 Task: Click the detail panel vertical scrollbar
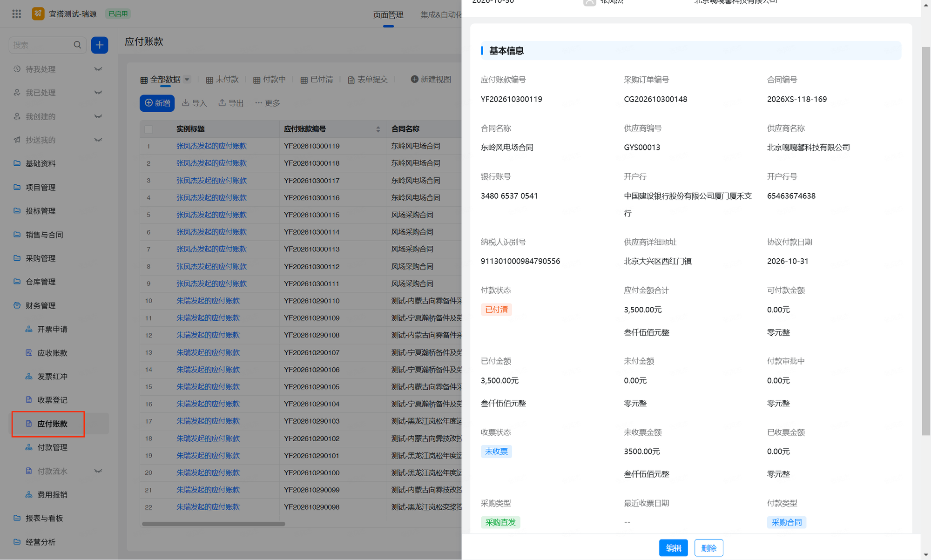pyautogui.click(x=926, y=241)
